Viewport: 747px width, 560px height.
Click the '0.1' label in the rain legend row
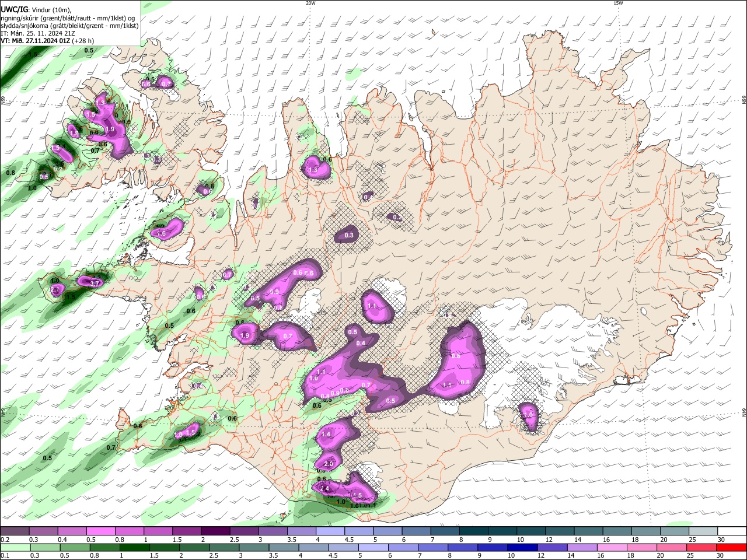pos(5,555)
